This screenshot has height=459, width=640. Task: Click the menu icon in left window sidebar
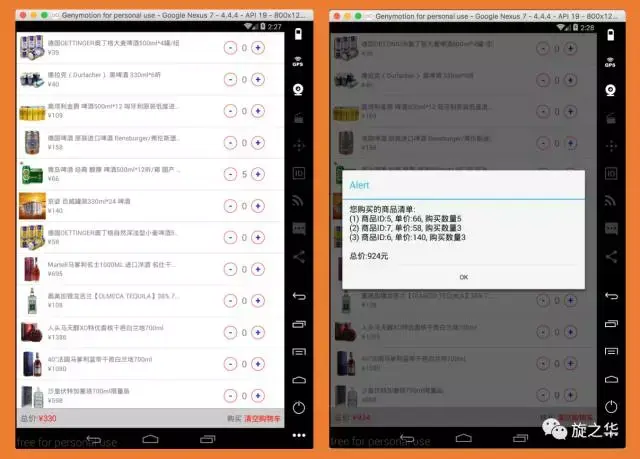[x=299, y=352]
